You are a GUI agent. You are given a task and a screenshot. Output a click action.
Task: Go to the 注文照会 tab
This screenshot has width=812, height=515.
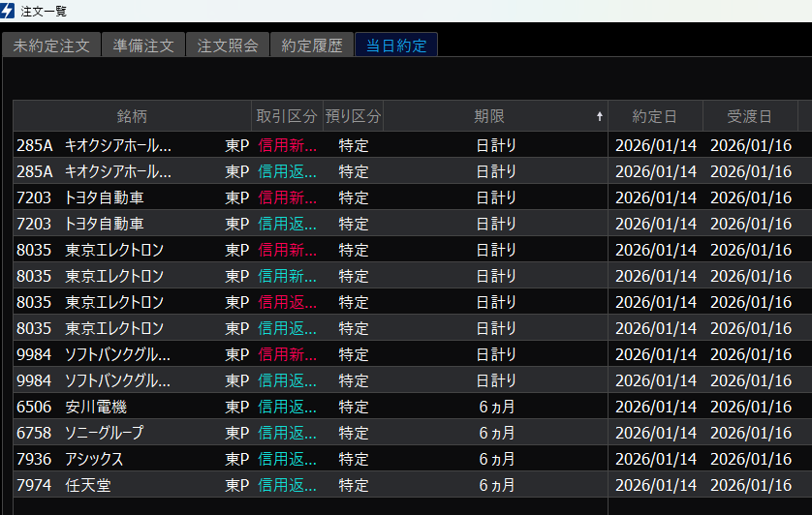tap(227, 45)
